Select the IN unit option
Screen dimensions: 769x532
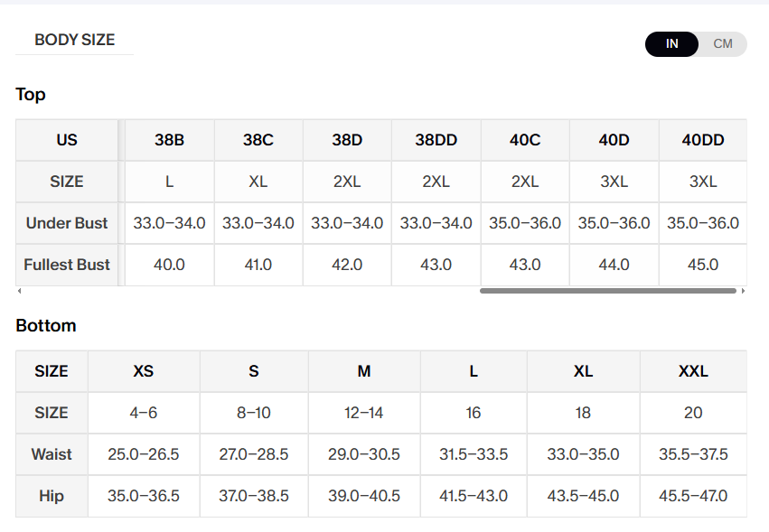672,44
